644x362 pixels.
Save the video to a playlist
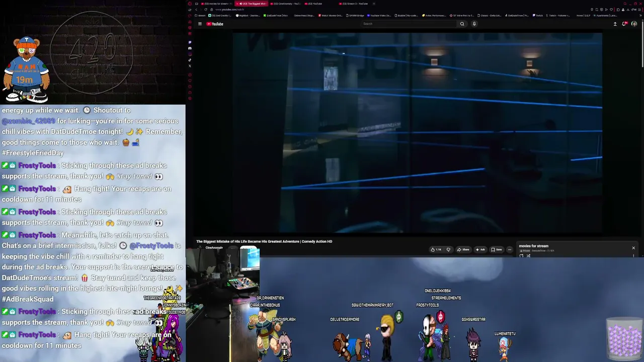[x=497, y=249]
